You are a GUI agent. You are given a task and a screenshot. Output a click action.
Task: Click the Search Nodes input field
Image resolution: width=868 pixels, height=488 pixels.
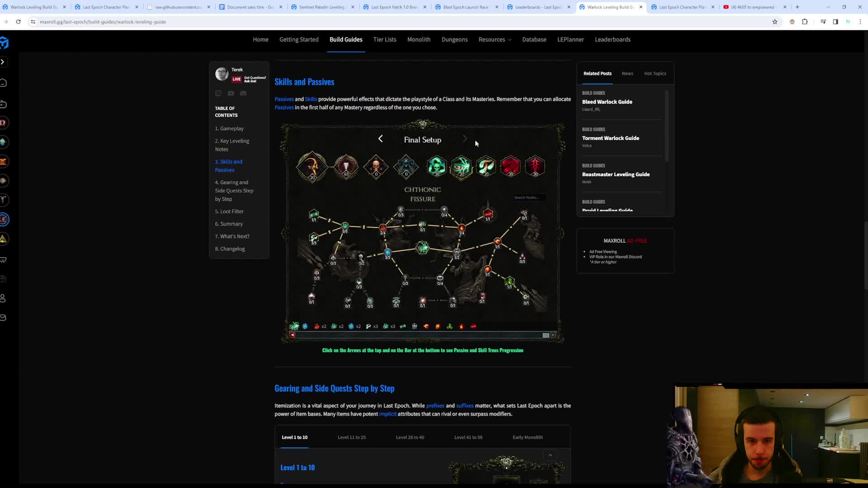[x=528, y=197]
